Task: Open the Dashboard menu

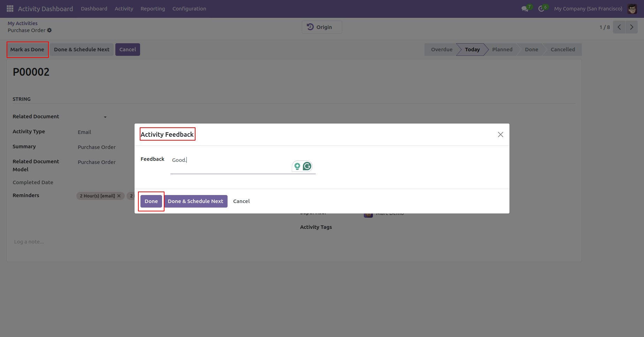Action: coord(94,9)
